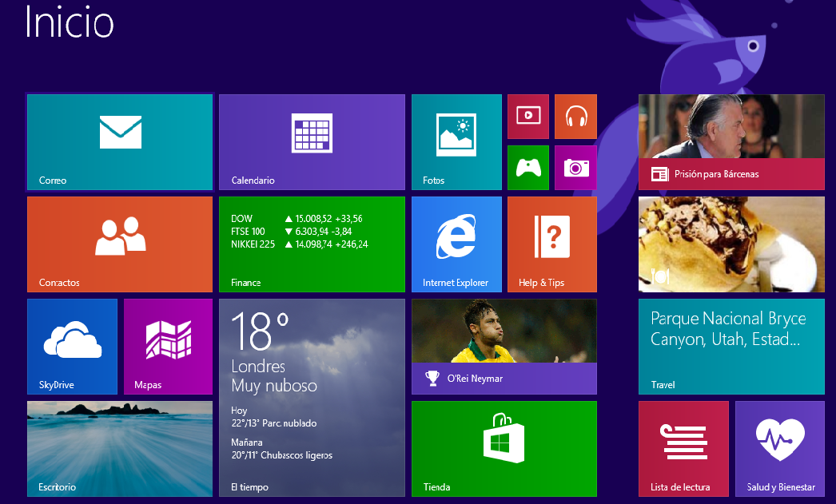836x504 pixels.
Task: Open the SkyDrive cloud tile
Action: 72,347
